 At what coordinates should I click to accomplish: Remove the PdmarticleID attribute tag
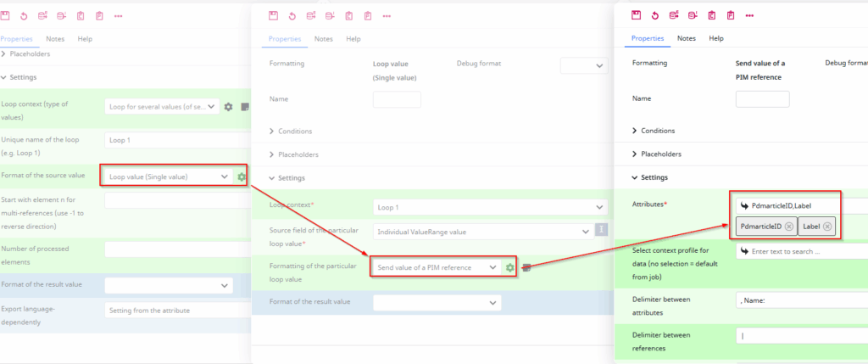(789, 226)
